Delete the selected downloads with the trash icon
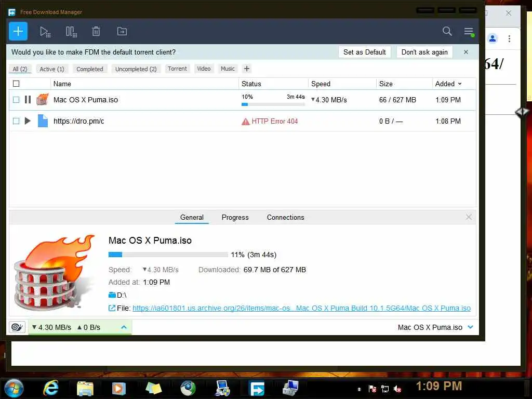This screenshot has height=399, width=532. point(96,31)
